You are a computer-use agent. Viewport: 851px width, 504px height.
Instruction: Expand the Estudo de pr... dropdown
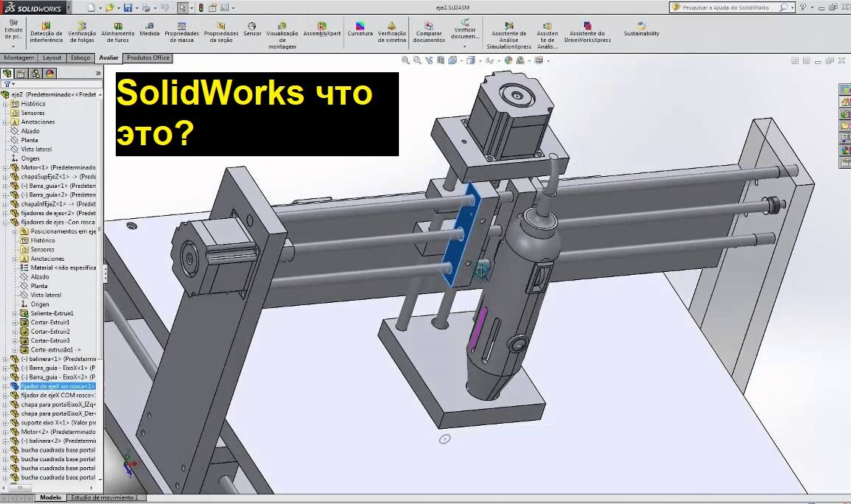point(13,46)
